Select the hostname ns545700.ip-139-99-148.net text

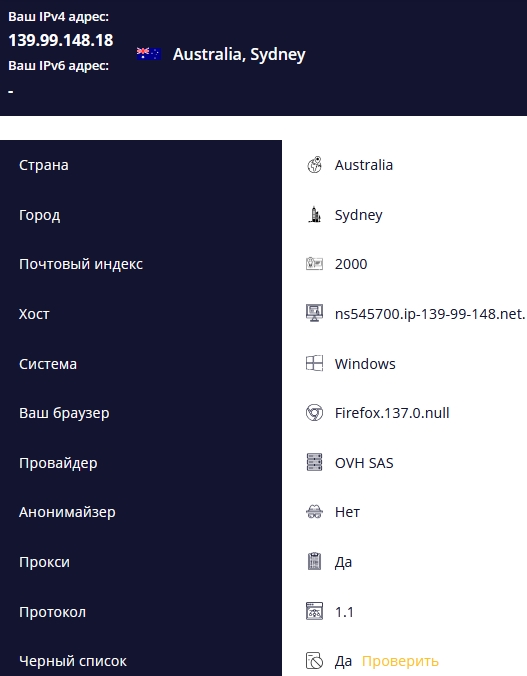(430, 314)
